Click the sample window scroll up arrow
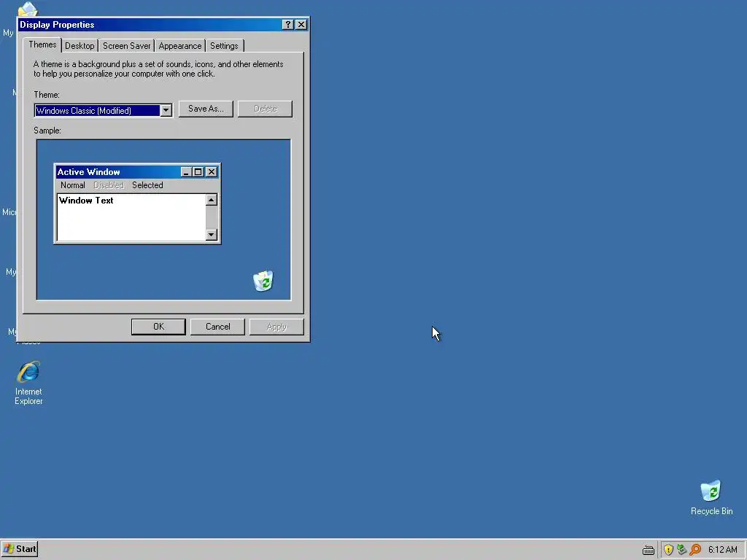 (x=212, y=200)
